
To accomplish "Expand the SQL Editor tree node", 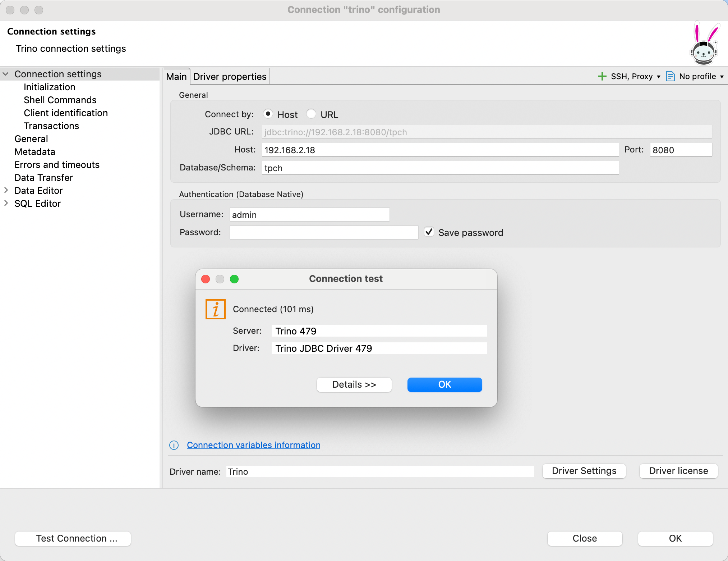I will (x=6, y=203).
